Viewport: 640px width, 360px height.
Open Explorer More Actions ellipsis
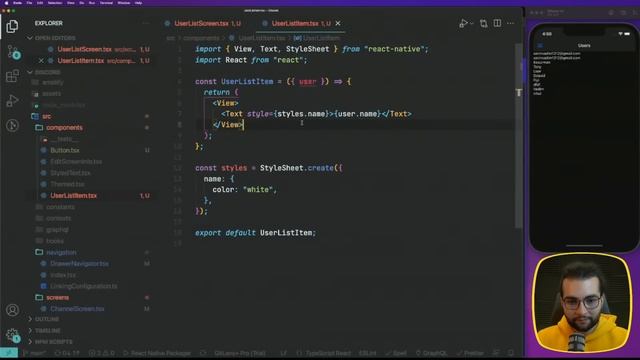(146, 23)
